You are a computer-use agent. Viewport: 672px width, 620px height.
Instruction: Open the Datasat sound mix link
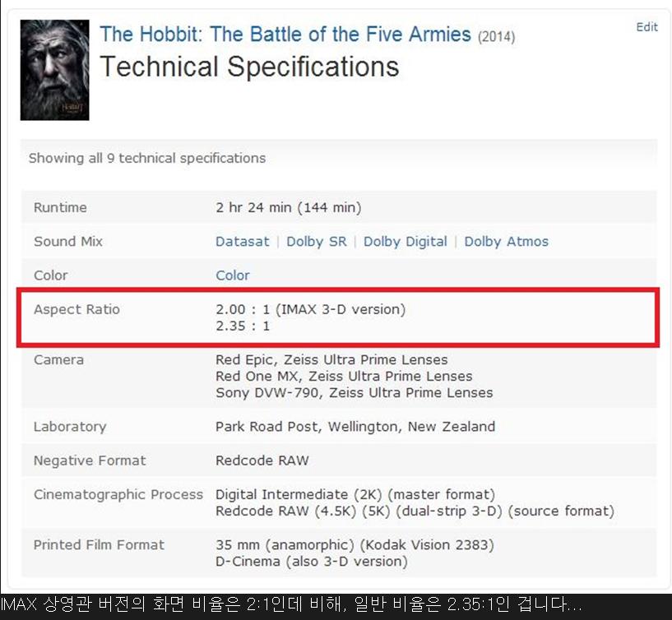pyautogui.click(x=243, y=242)
